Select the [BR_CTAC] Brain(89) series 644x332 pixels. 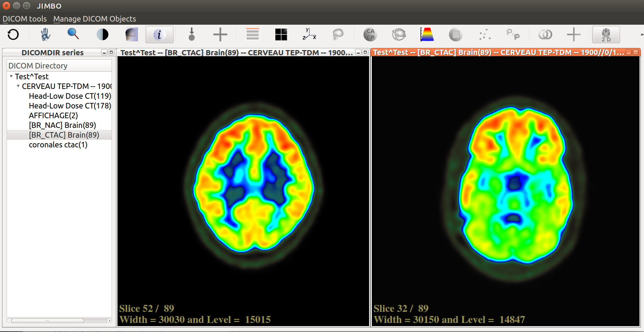point(64,135)
